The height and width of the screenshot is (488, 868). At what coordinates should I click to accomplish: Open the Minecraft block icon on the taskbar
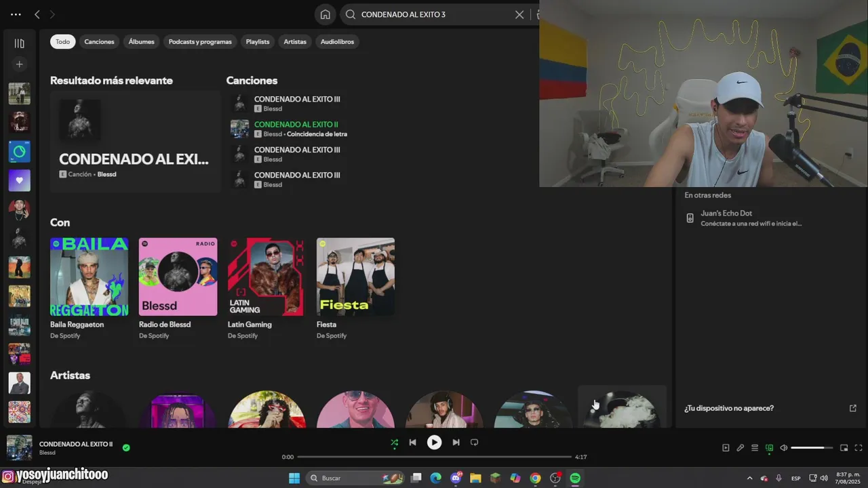(496, 479)
